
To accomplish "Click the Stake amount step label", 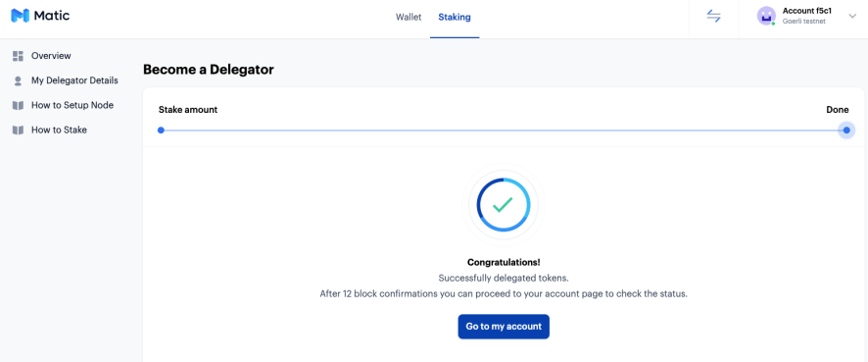I will pyautogui.click(x=188, y=110).
